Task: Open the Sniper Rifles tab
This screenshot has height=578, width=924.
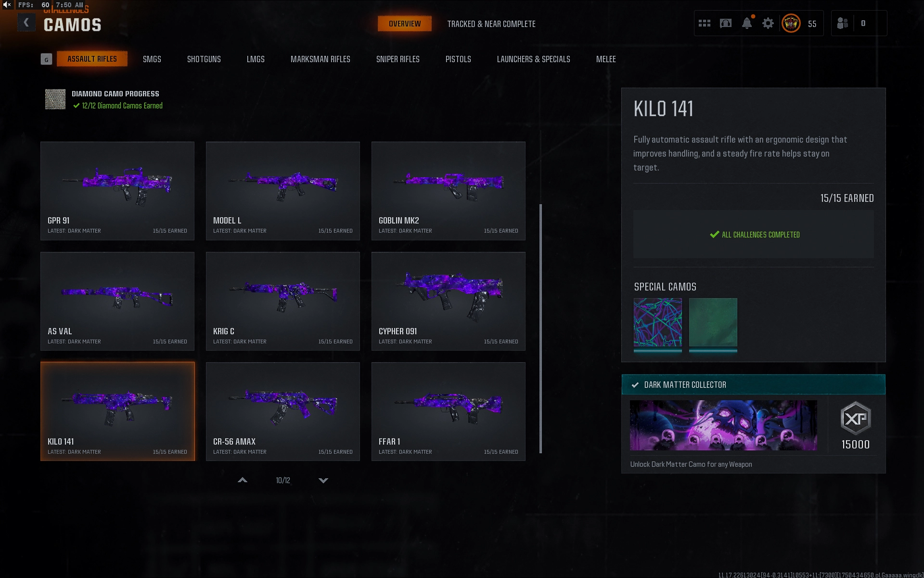Action: click(x=398, y=59)
